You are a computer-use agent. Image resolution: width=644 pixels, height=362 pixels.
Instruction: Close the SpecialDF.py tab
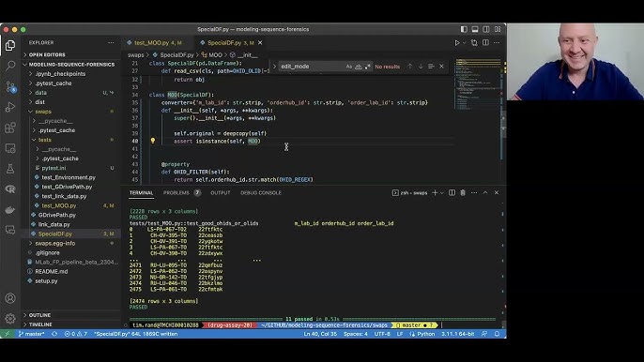pos(260,43)
